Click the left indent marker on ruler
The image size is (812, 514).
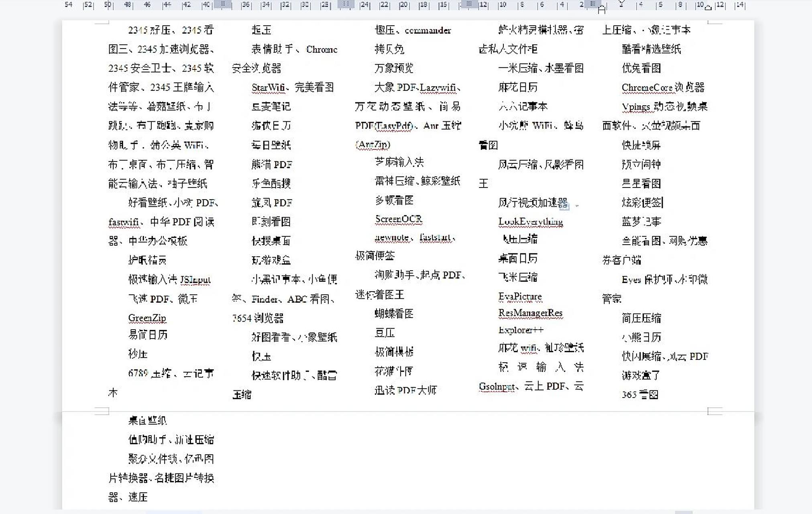coord(601,10)
